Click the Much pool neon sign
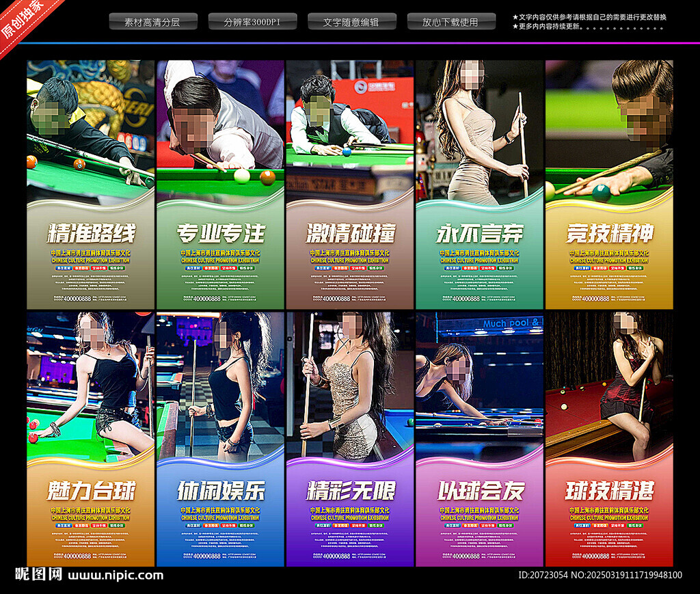The height and width of the screenshot is (594, 700). coord(511,323)
